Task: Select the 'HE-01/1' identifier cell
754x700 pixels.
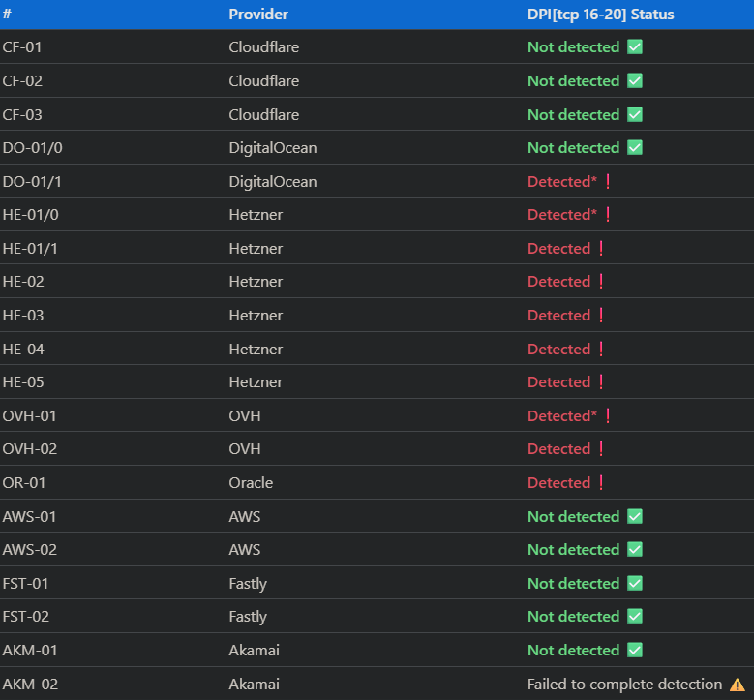Action: click(30, 248)
